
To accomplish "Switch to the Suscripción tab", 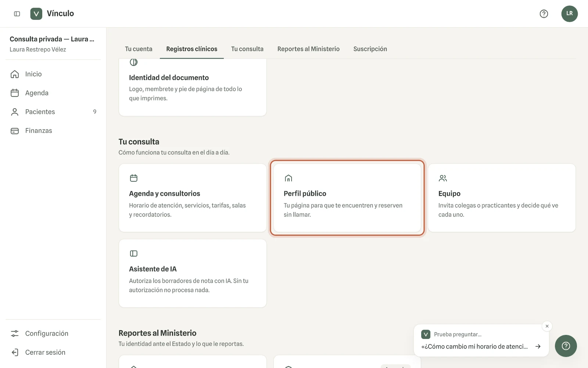I will [370, 49].
